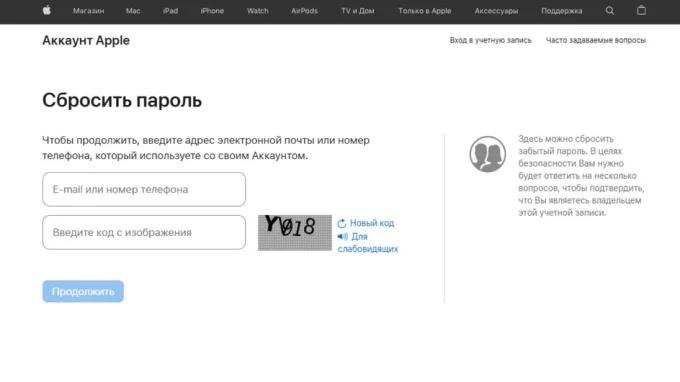Image resolution: width=680 pixels, height=382 pixels.
Task: Open the iPhone menu item
Action: (x=212, y=11)
